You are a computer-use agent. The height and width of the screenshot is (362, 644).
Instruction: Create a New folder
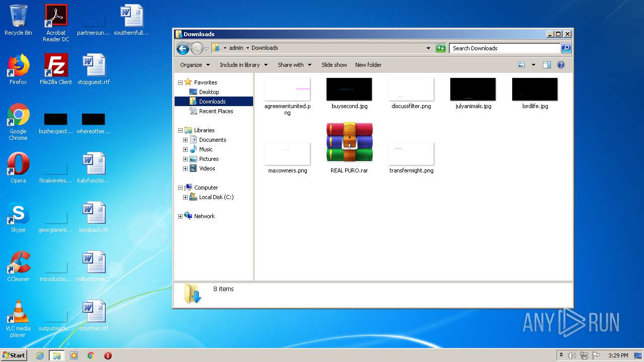click(x=368, y=65)
